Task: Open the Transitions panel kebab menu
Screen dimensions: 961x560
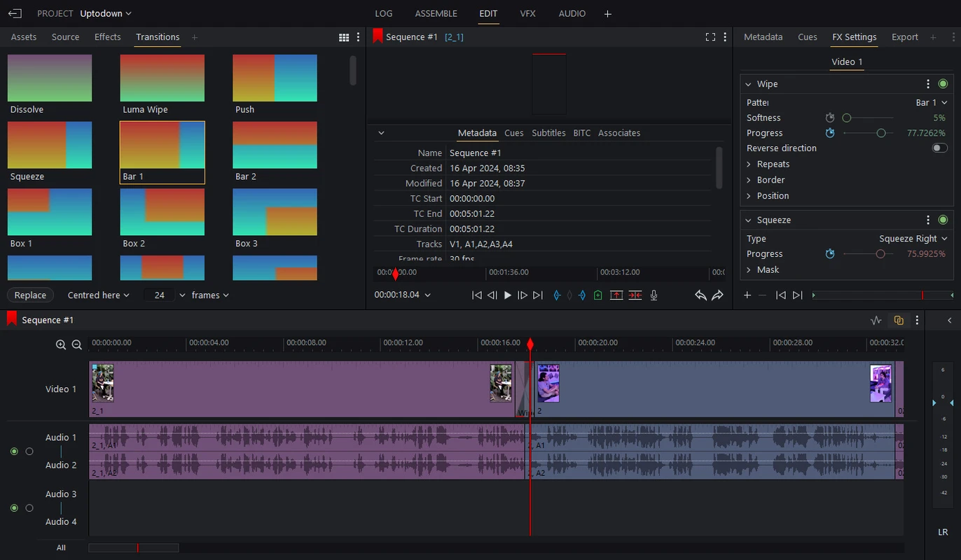Action: tap(359, 37)
